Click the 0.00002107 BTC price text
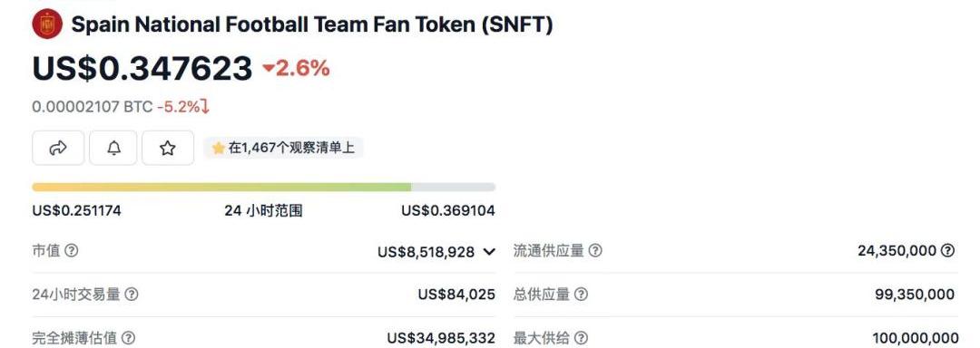This screenshot has width=980, height=348. (x=93, y=107)
